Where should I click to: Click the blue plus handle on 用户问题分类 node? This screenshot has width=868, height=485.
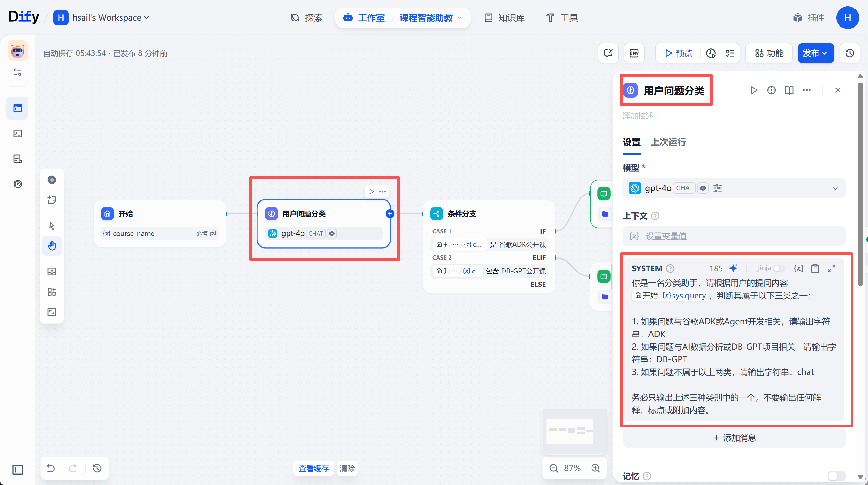(390, 213)
